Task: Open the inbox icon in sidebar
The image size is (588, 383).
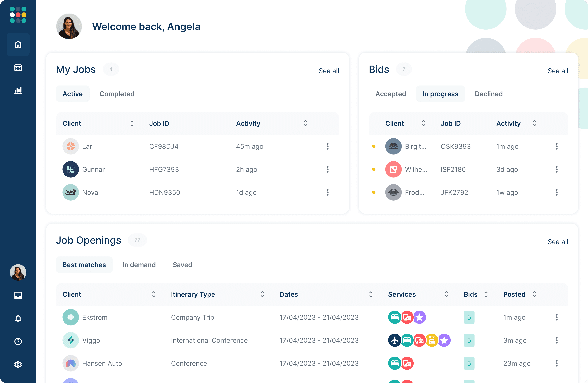Action: [x=18, y=295]
